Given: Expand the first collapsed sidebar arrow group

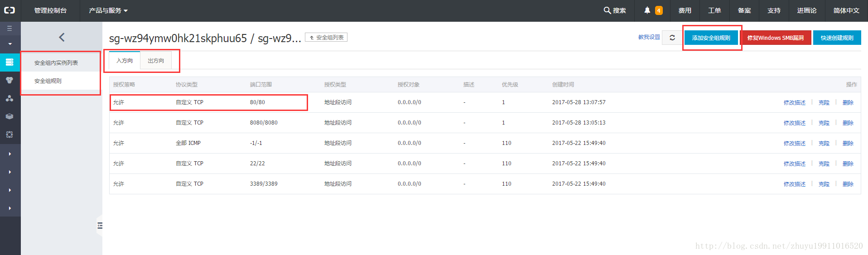Looking at the screenshot, I should 10,154.
